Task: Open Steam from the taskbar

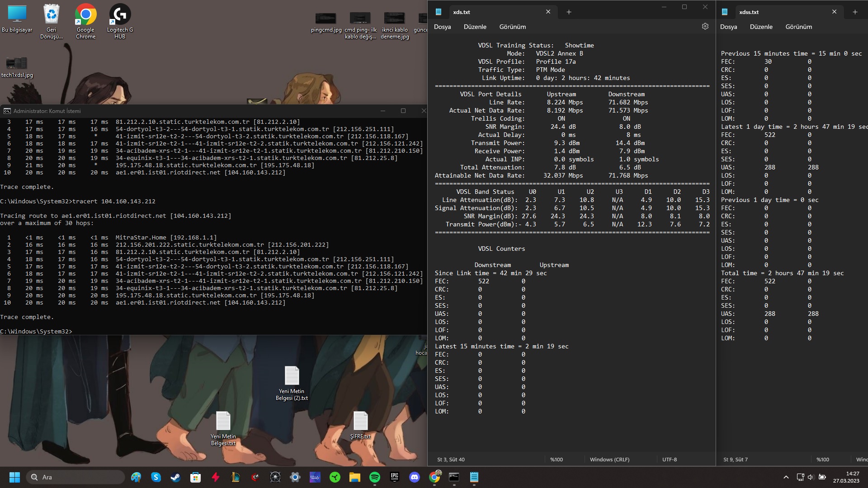Action: 175,477
